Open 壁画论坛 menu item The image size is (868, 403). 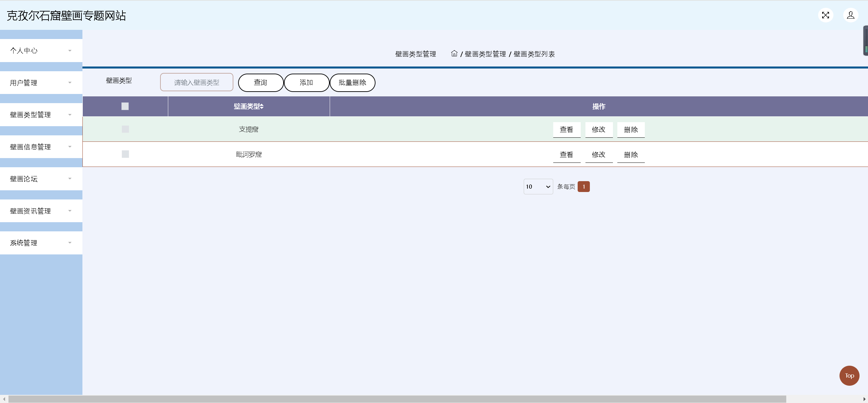point(24,179)
